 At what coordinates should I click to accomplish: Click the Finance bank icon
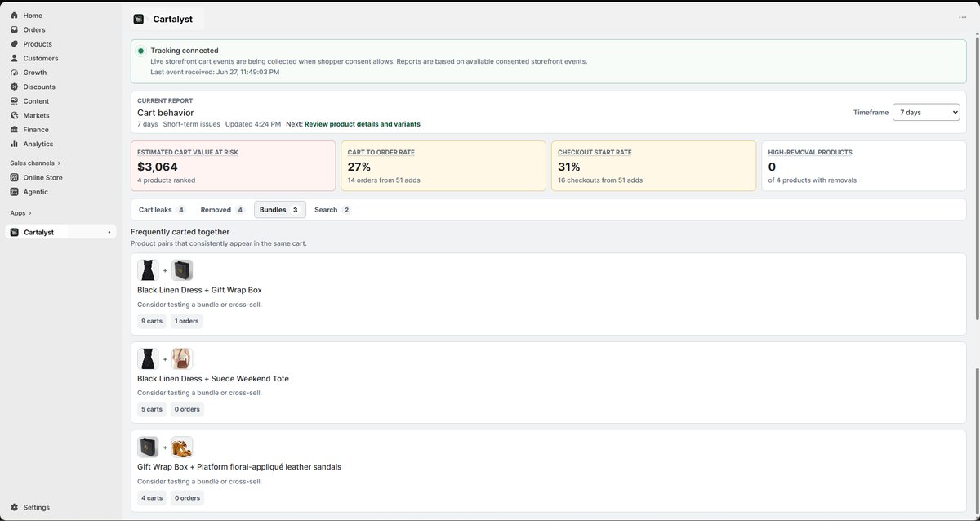coord(15,130)
